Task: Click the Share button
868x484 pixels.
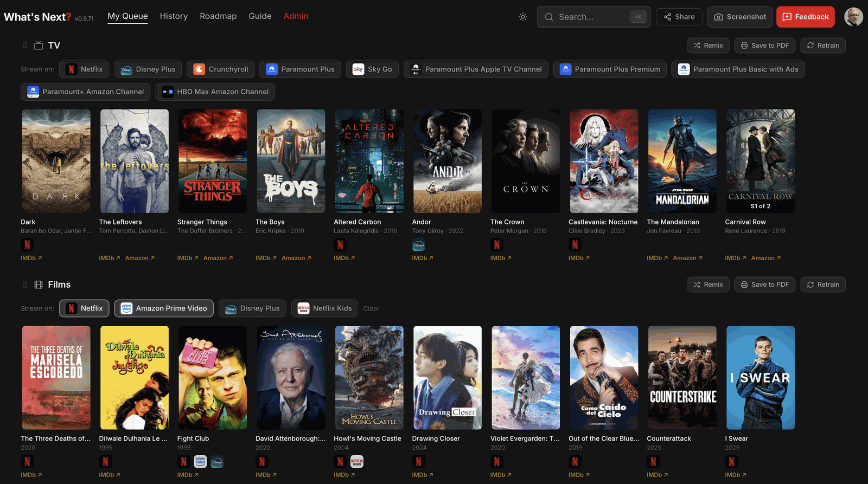Action: pyautogui.click(x=679, y=17)
